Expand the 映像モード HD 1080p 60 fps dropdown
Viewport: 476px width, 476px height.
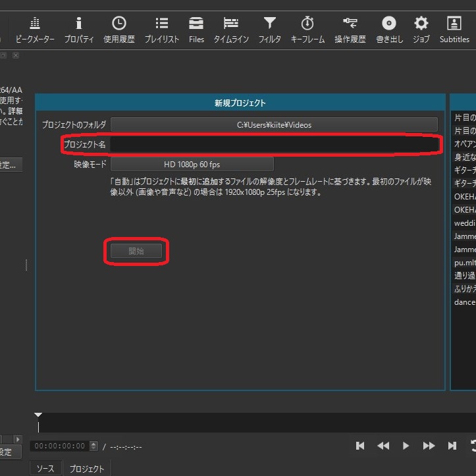tap(192, 164)
